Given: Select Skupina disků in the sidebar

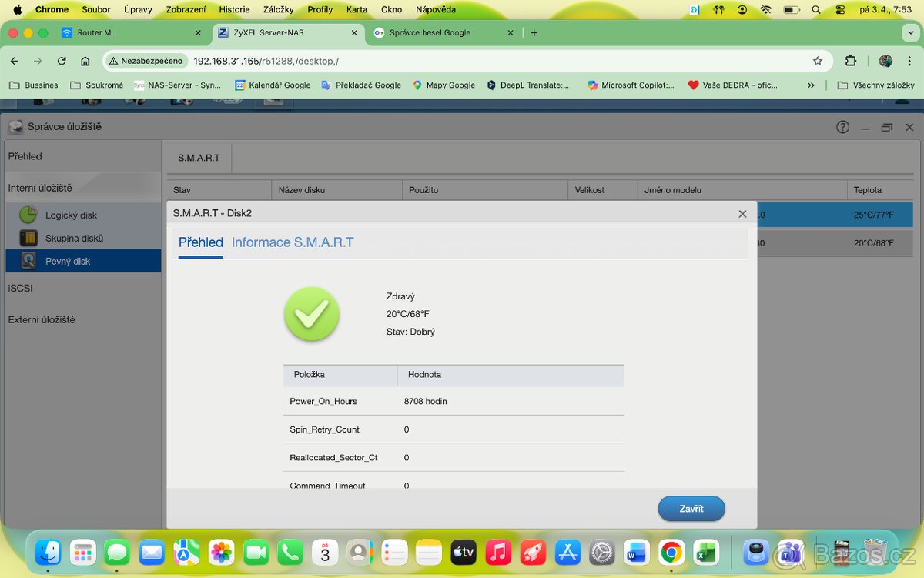Looking at the screenshot, I should tap(73, 239).
